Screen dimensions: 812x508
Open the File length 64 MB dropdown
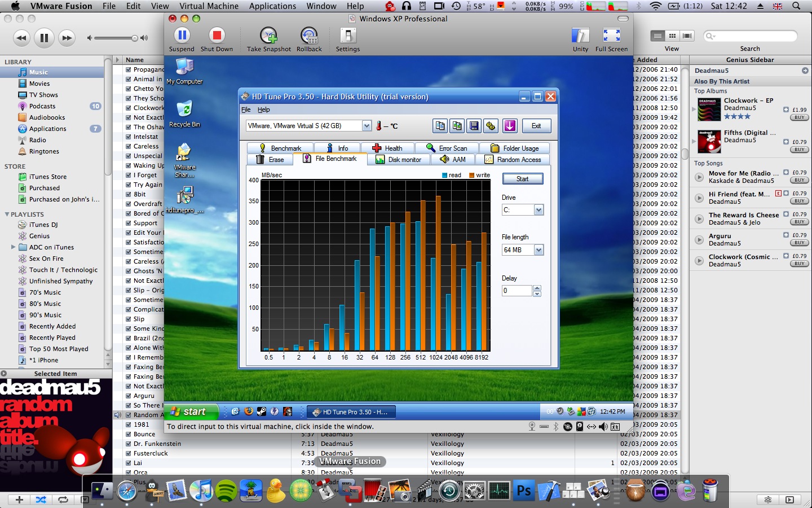coord(539,250)
